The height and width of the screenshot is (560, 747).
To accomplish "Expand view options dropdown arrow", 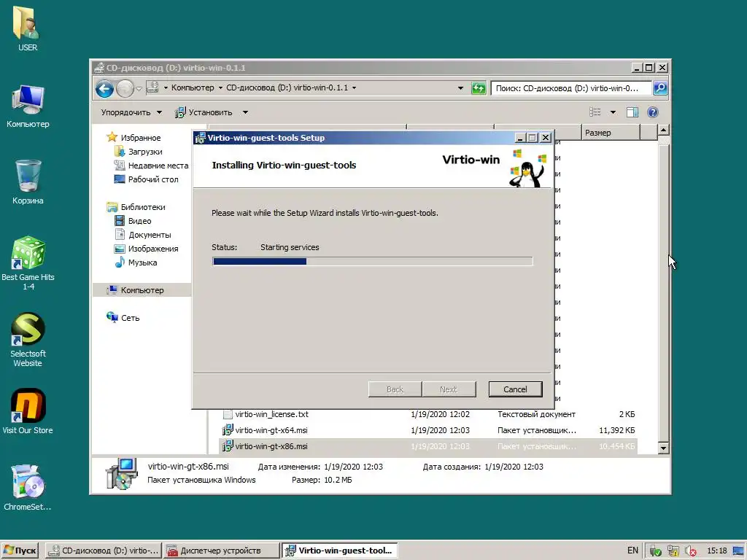I will [613, 112].
